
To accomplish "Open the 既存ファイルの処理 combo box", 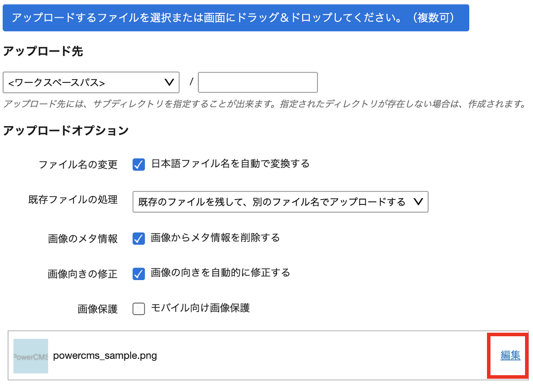I will [x=280, y=202].
